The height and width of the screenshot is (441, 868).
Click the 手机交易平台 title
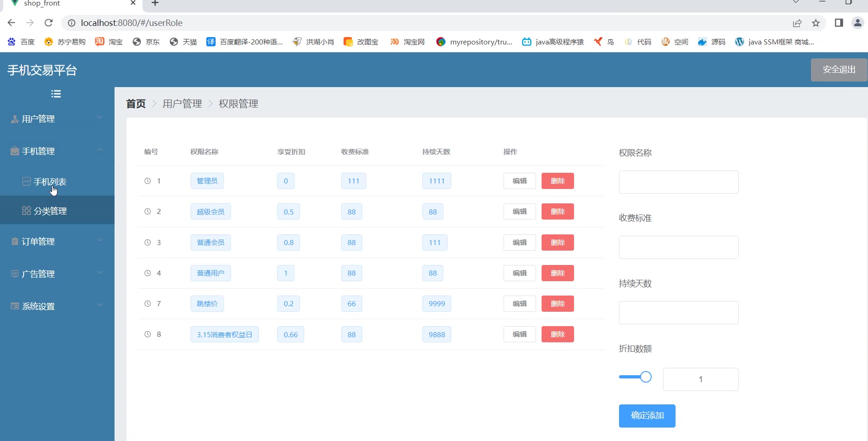click(x=42, y=70)
